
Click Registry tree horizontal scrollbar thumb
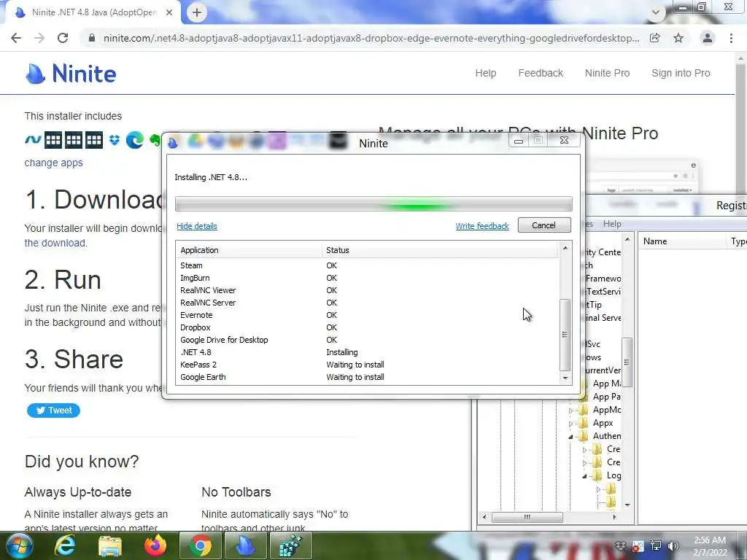[527, 517]
